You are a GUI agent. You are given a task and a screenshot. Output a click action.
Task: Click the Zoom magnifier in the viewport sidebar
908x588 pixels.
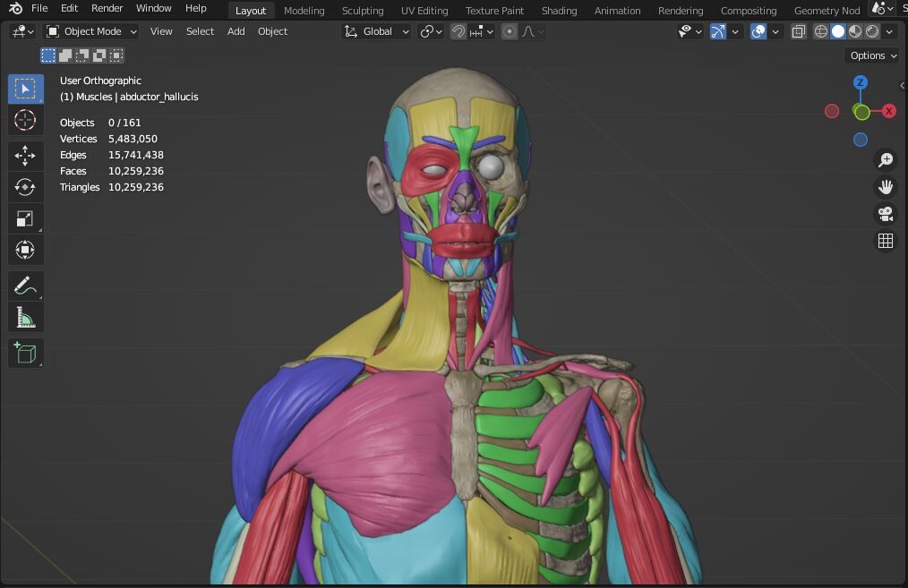tap(885, 159)
